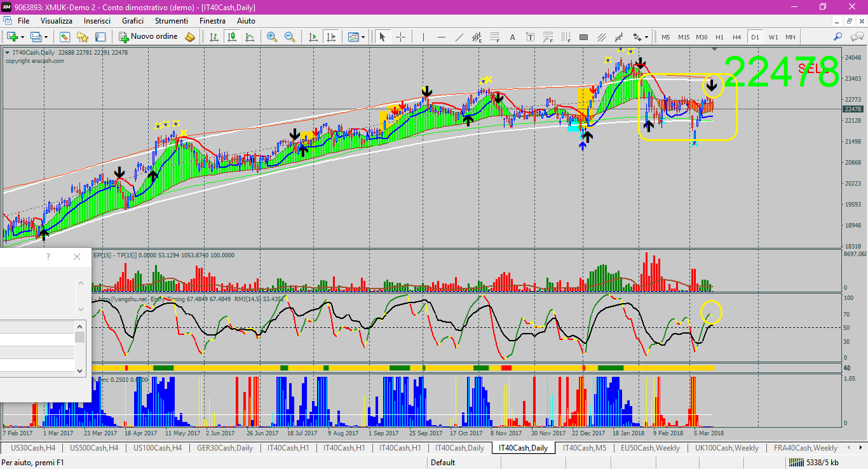Show the Market Watch window
The image size is (868, 469).
click(x=64, y=37)
